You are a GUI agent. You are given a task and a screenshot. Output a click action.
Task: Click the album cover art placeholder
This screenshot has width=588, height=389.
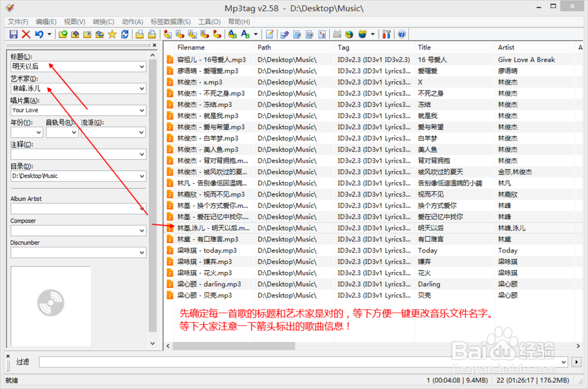pyautogui.click(x=51, y=306)
